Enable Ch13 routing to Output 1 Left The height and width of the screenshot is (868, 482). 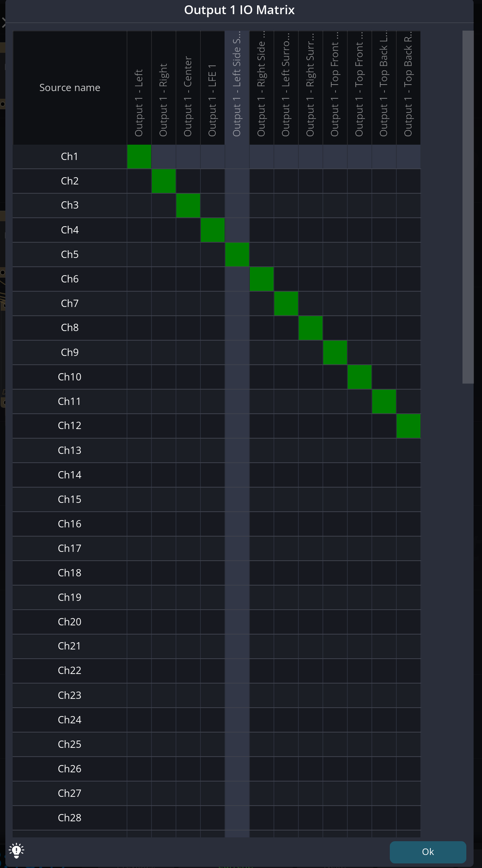point(139,450)
